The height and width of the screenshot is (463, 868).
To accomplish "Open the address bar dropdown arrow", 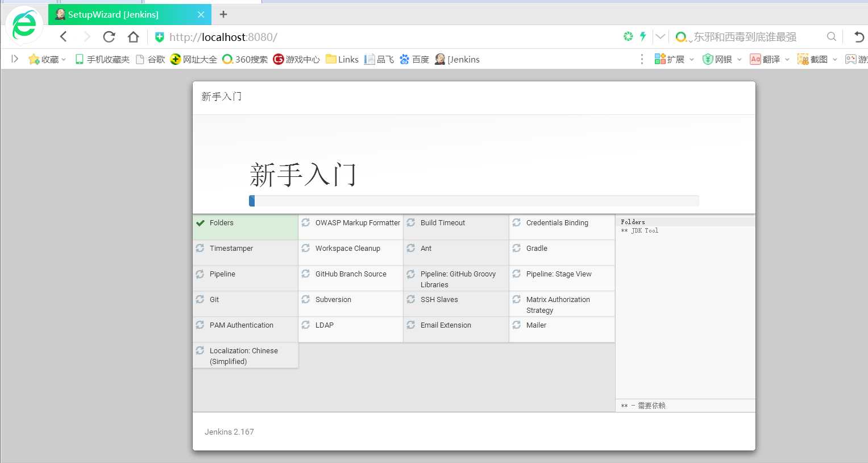I will pyautogui.click(x=660, y=37).
